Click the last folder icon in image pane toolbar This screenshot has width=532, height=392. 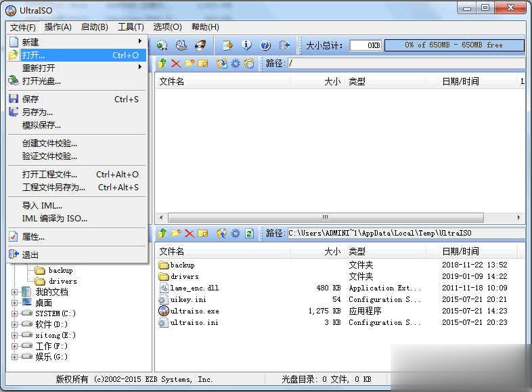248,63
